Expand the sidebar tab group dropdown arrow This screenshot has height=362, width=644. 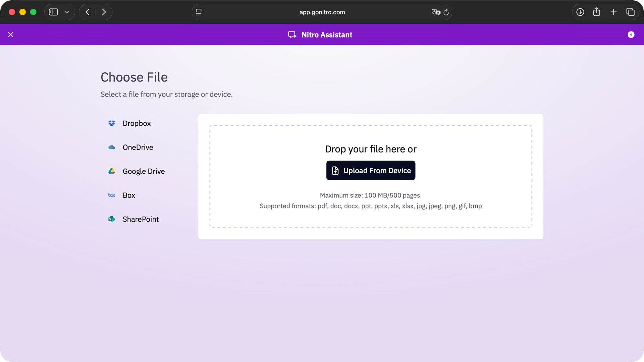[67, 12]
